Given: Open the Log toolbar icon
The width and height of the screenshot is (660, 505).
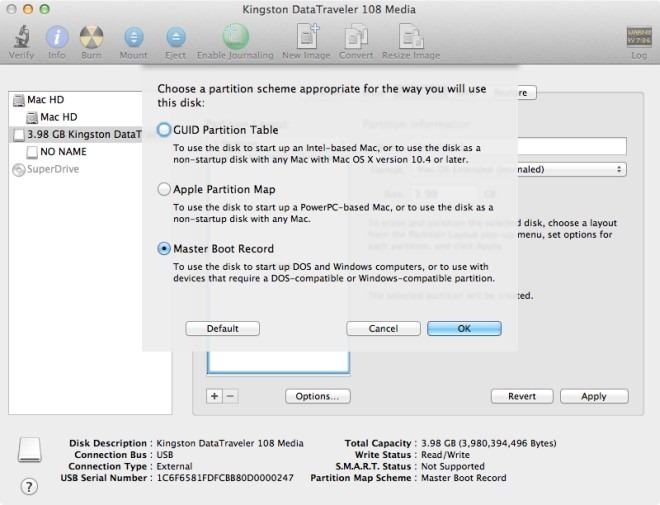Looking at the screenshot, I should pos(639,36).
